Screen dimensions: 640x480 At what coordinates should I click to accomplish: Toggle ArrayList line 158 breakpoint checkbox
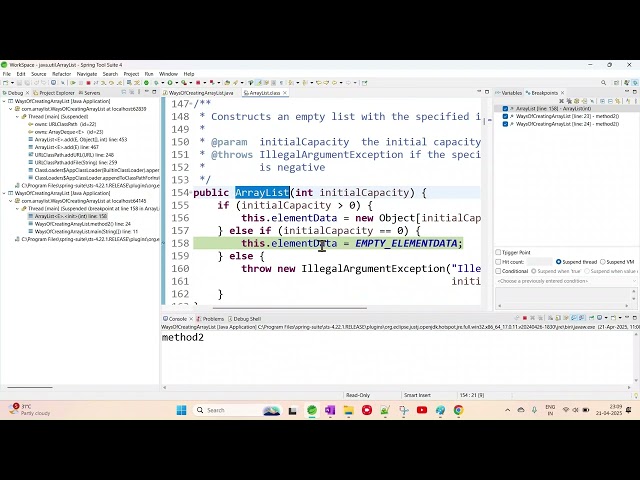pyautogui.click(x=505, y=109)
